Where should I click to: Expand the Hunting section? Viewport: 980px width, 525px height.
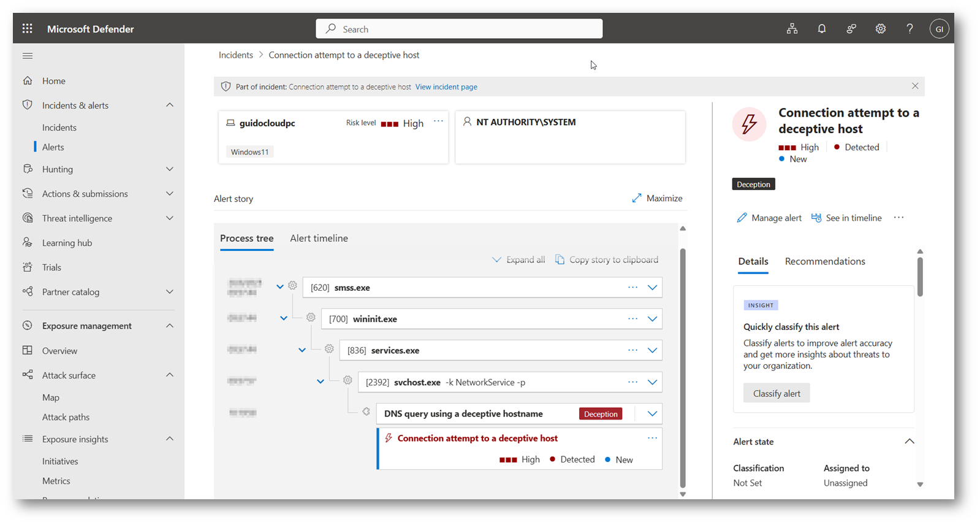(170, 169)
